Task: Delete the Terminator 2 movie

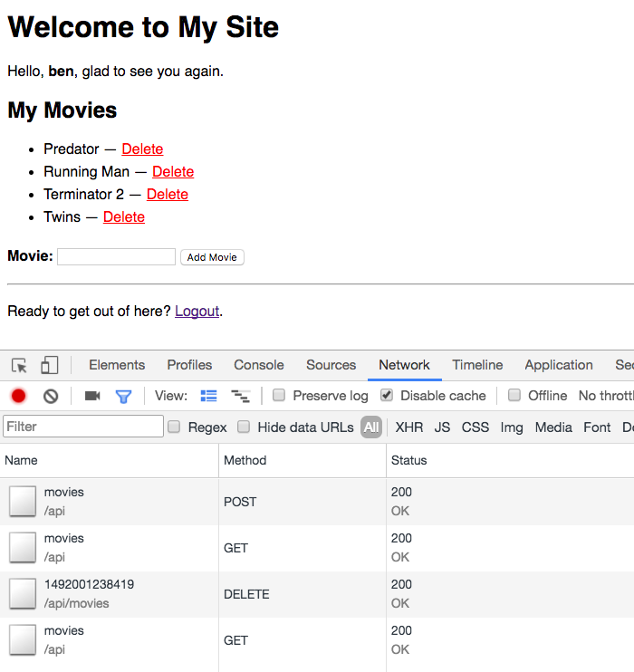Action: 168,194
